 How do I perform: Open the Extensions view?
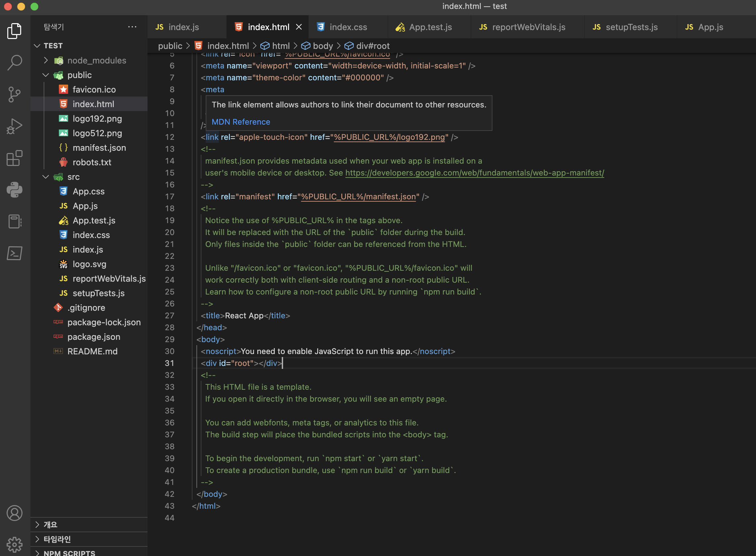15,158
